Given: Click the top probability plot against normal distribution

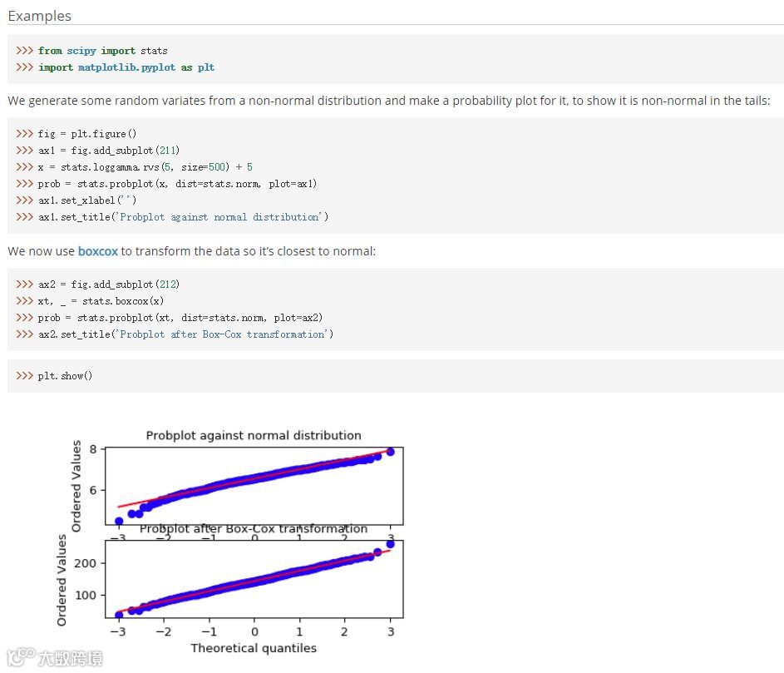Looking at the screenshot, I should [254, 487].
